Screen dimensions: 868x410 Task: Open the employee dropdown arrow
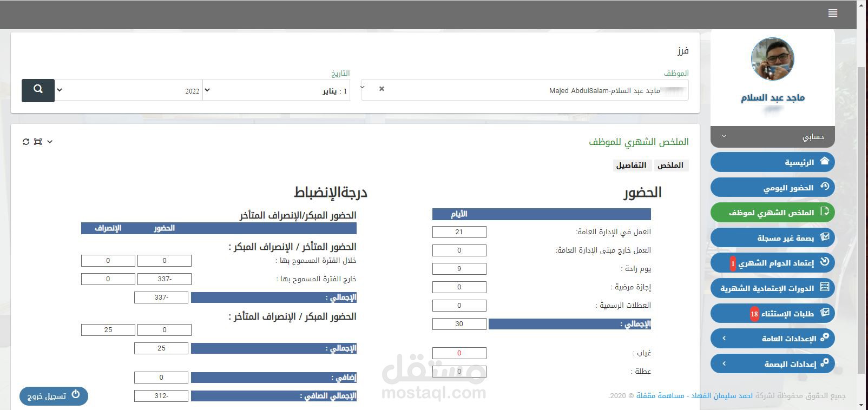363,87
